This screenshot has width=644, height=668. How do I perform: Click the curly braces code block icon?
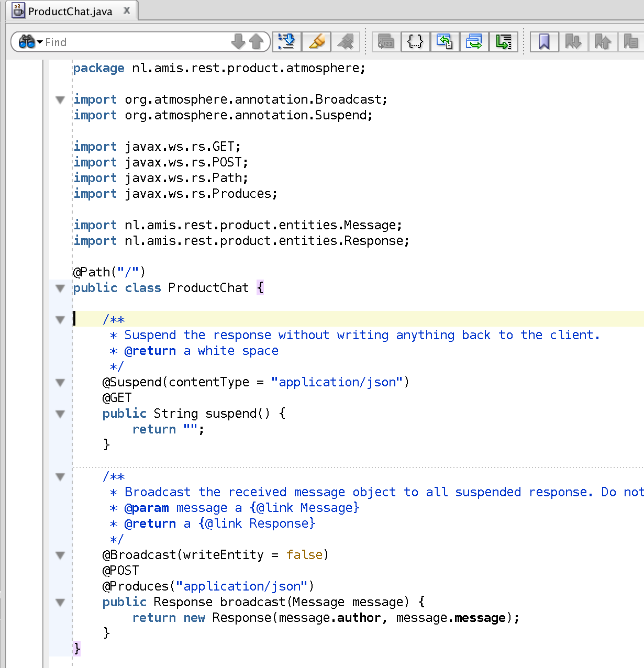(x=415, y=42)
